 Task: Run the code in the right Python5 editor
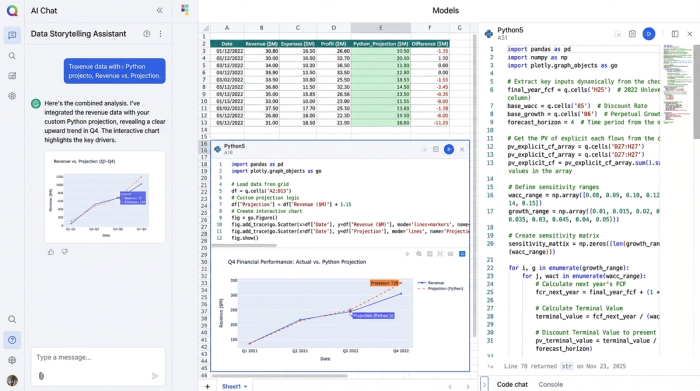[x=649, y=34]
